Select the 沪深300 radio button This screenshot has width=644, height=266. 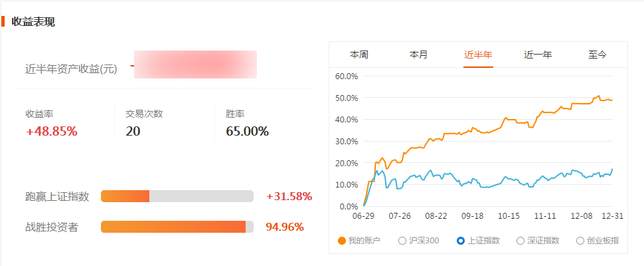(x=402, y=241)
